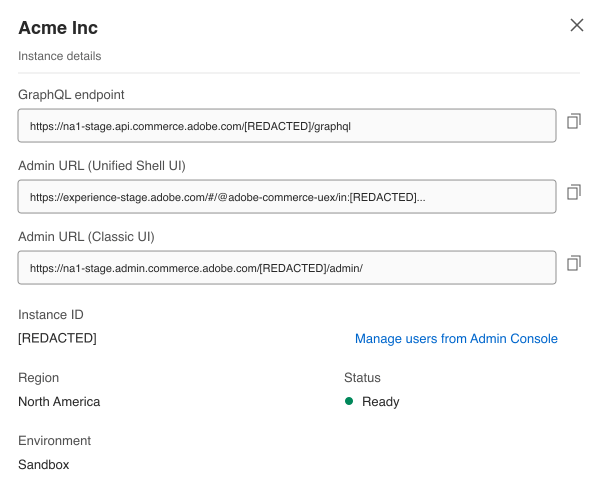The width and height of the screenshot is (604, 490).
Task: Click the green Ready status indicator dot
Action: (x=349, y=401)
